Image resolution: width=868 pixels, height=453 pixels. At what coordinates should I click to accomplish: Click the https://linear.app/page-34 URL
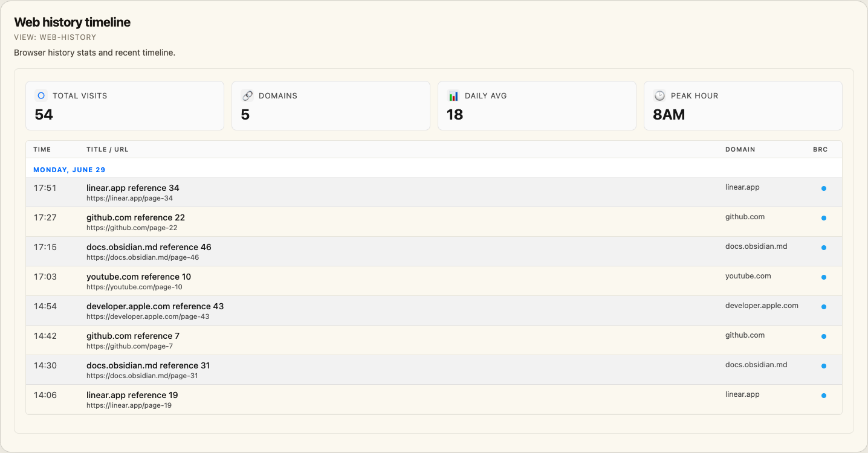click(129, 198)
